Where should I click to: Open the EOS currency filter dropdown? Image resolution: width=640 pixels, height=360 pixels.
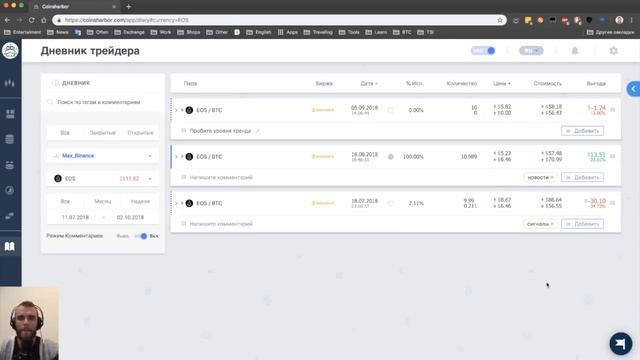pos(103,178)
